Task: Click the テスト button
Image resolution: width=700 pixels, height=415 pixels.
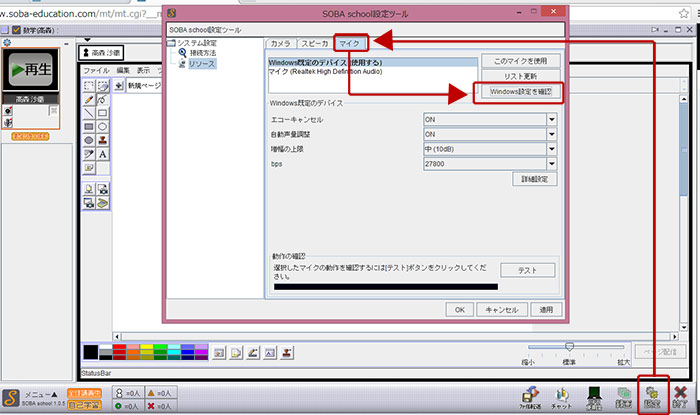Action: (527, 270)
